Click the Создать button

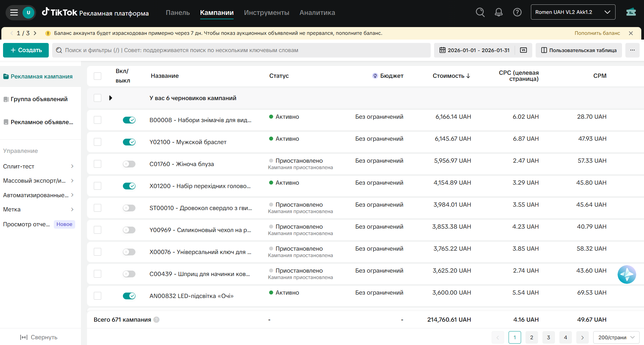(x=26, y=50)
